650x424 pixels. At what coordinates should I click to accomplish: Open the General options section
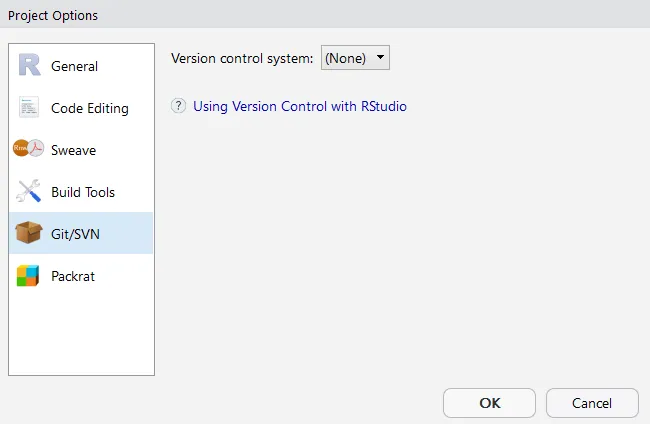pyautogui.click(x=75, y=66)
